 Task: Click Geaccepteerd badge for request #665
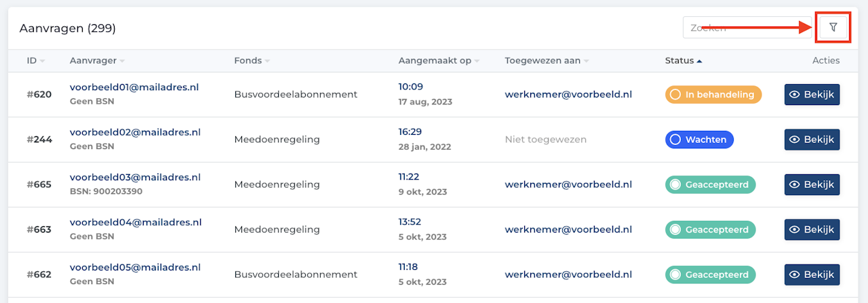tap(710, 184)
